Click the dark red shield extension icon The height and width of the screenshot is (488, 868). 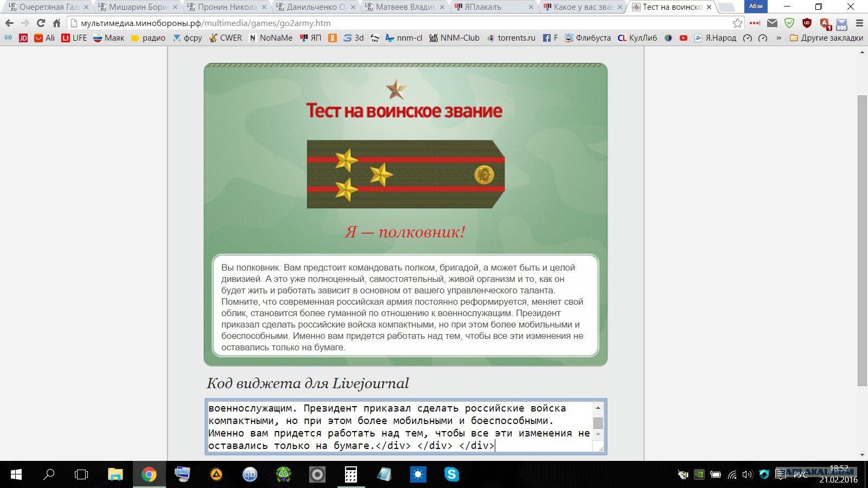coord(807,23)
